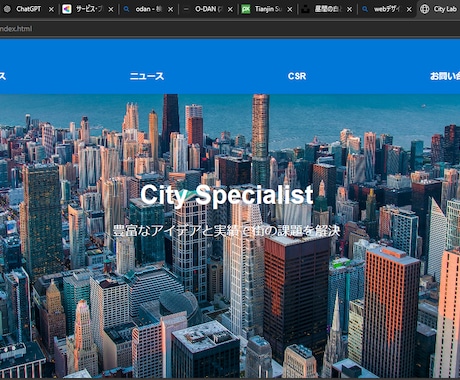The image size is (460, 380).
Task: Click the green Tianjin tab favicon
Action: click(x=246, y=9)
